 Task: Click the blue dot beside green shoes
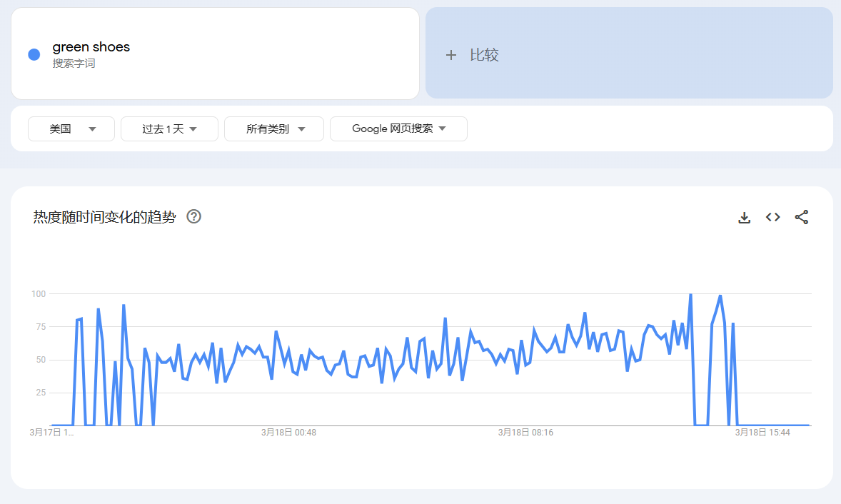[34, 55]
